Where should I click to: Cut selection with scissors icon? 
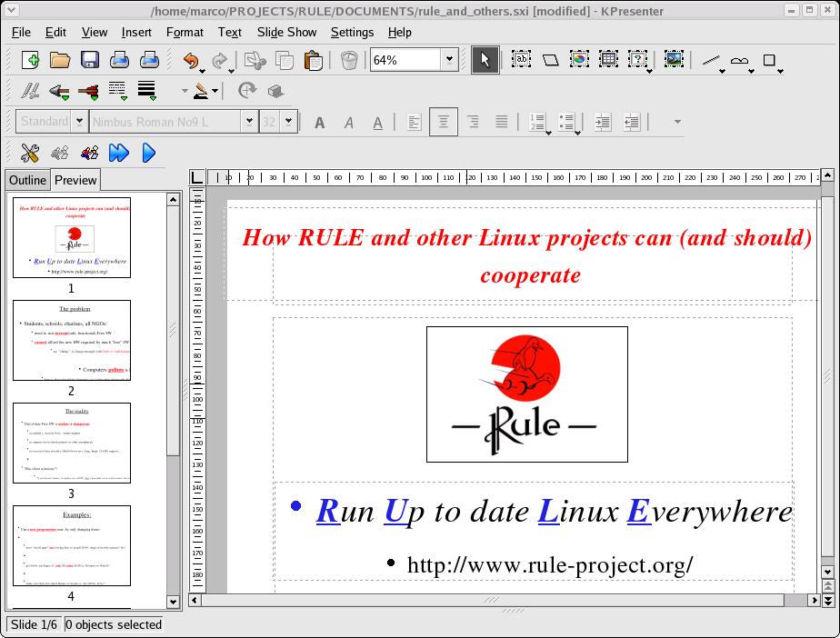point(255,60)
